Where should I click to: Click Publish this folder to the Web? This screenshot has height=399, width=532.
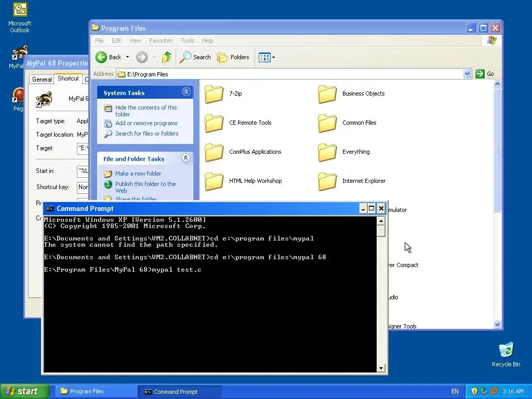145,187
